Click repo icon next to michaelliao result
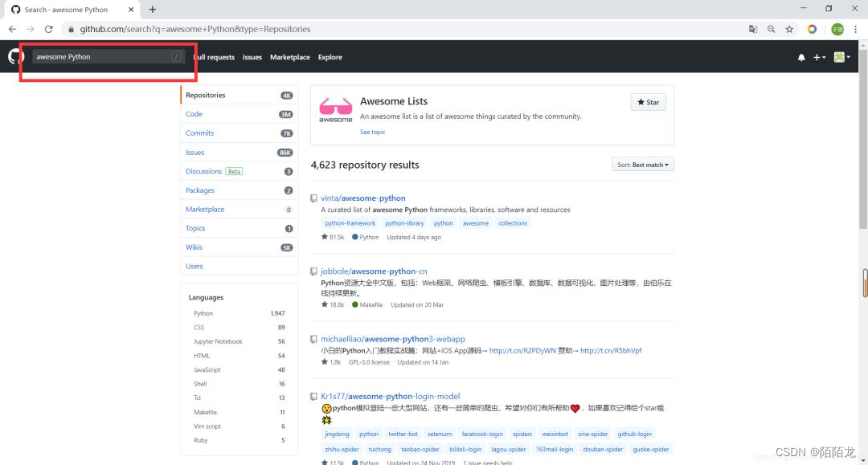 [x=314, y=339]
